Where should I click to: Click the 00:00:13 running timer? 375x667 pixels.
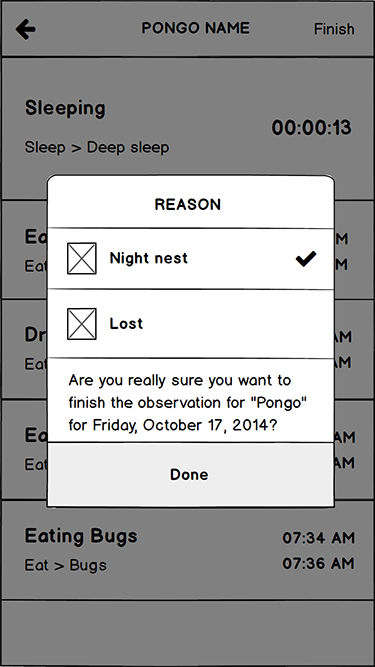click(x=312, y=128)
